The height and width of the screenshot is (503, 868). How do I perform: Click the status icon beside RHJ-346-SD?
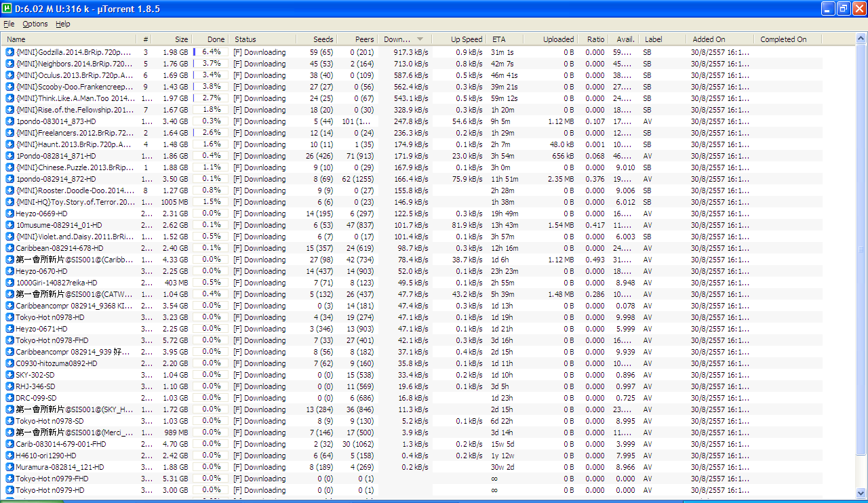(x=10, y=386)
